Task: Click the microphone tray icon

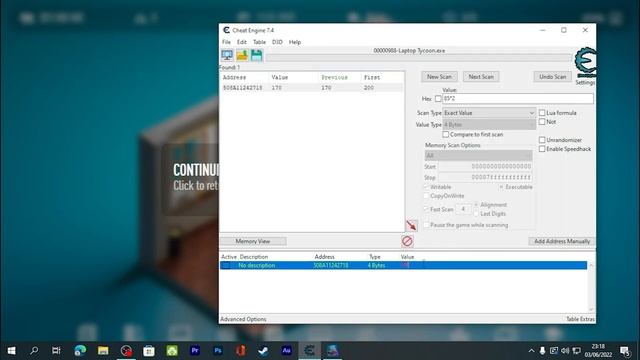Action: click(542, 351)
